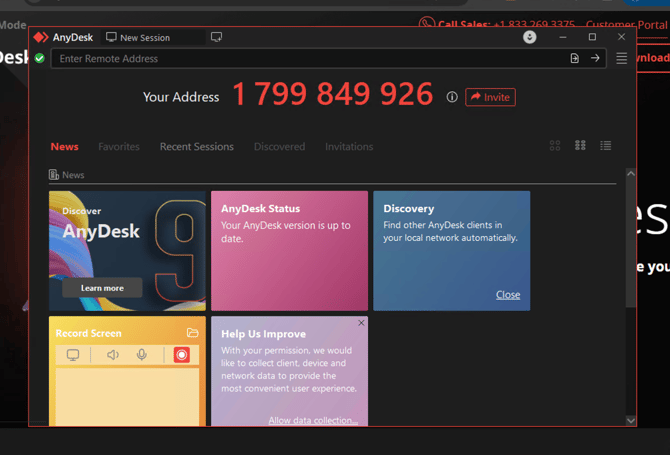Click the News section newspaper icon
Screen dimensions: 670x455
[53, 175]
